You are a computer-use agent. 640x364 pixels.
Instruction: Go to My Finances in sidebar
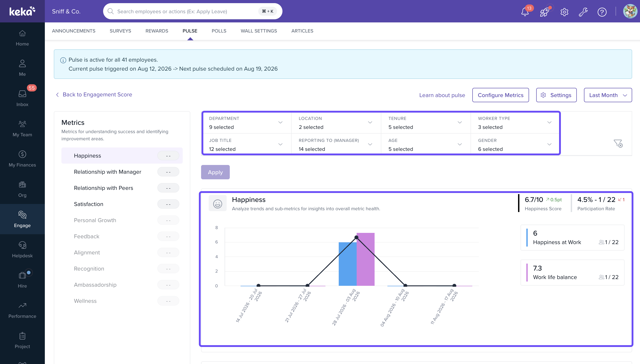(22, 159)
